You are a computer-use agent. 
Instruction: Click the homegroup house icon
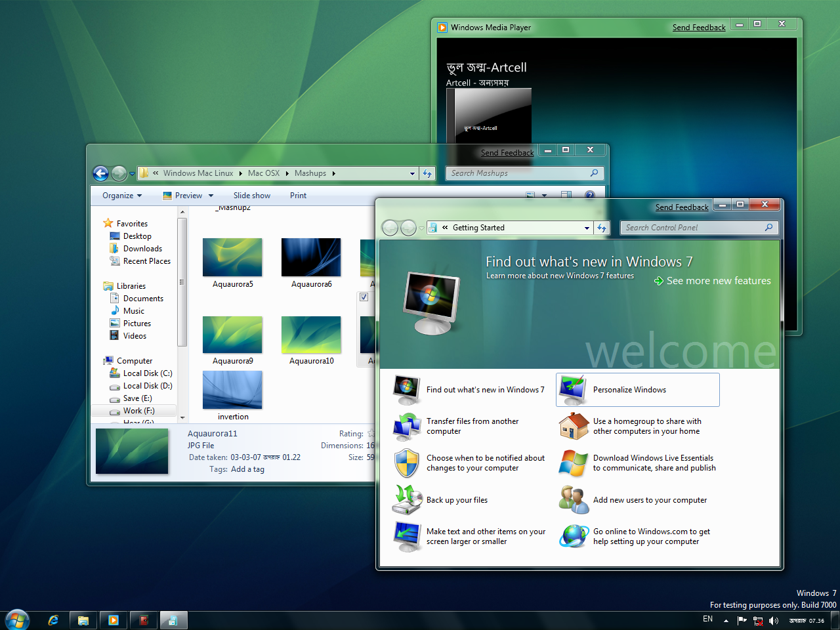tap(574, 427)
